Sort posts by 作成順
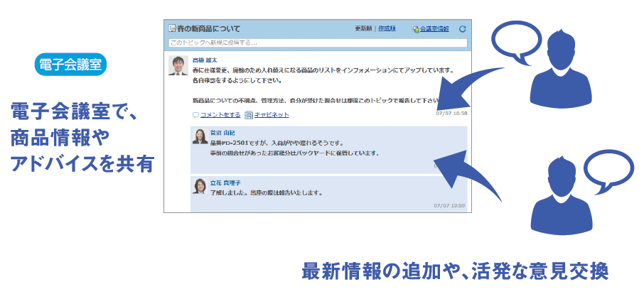This screenshot has height=294, width=644. pos(389,29)
